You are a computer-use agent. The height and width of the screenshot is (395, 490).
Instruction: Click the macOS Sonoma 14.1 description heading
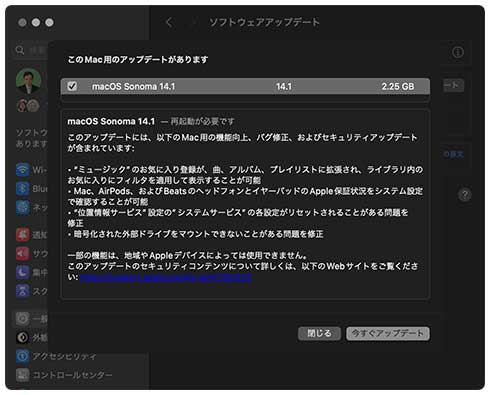pyautogui.click(x=111, y=121)
